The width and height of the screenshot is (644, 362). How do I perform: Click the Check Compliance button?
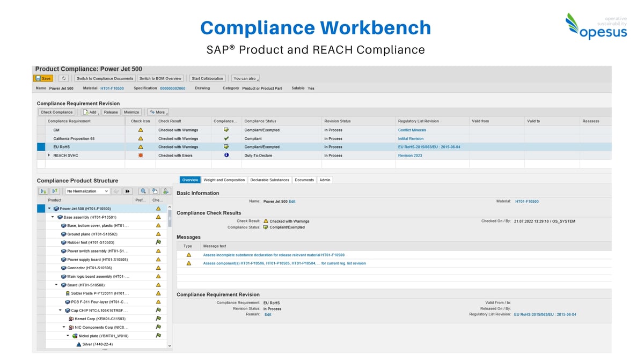pyautogui.click(x=56, y=112)
